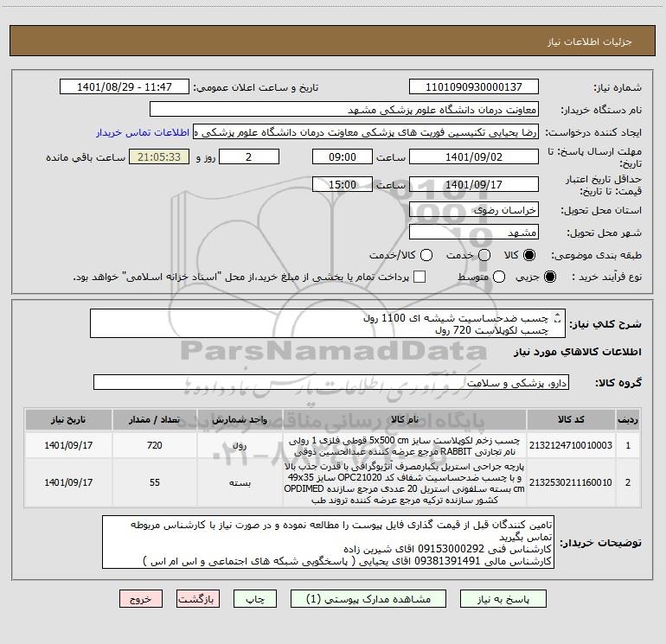The height and width of the screenshot is (644, 666).
Task: Click the ایجاد کننده درخواست field
Action: tap(366, 132)
